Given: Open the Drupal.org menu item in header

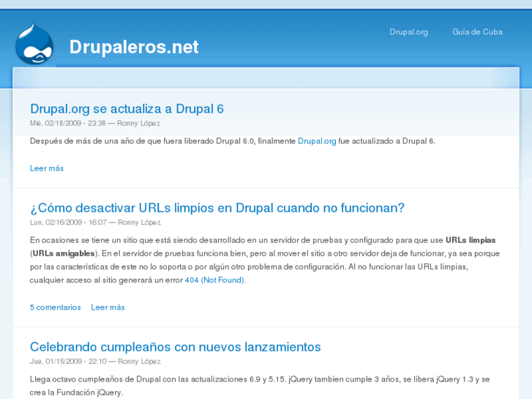Looking at the screenshot, I should tap(408, 32).
